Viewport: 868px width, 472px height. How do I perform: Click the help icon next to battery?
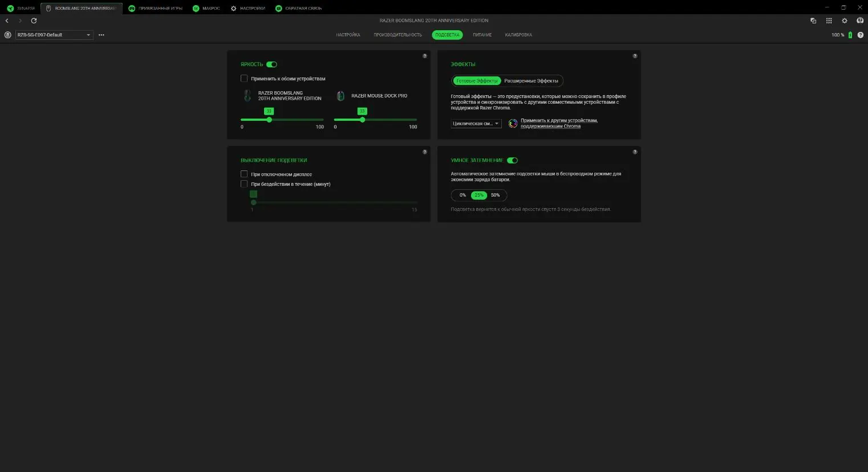[x=860, y=35]
